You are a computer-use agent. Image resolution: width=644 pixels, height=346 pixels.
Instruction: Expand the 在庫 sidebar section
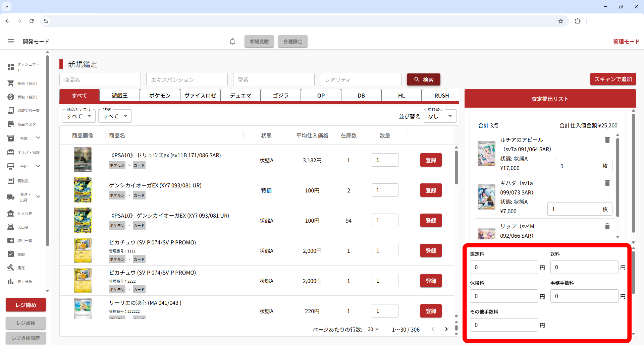pos(38,138)
